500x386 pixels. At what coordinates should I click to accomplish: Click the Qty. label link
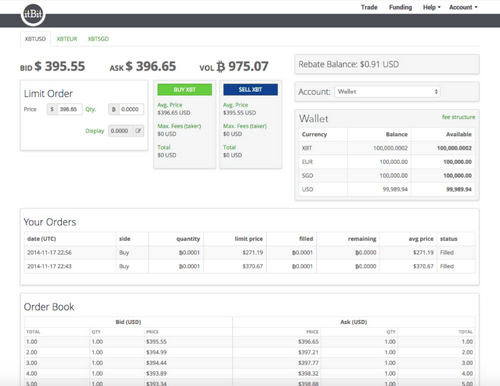tap(90, 109)
